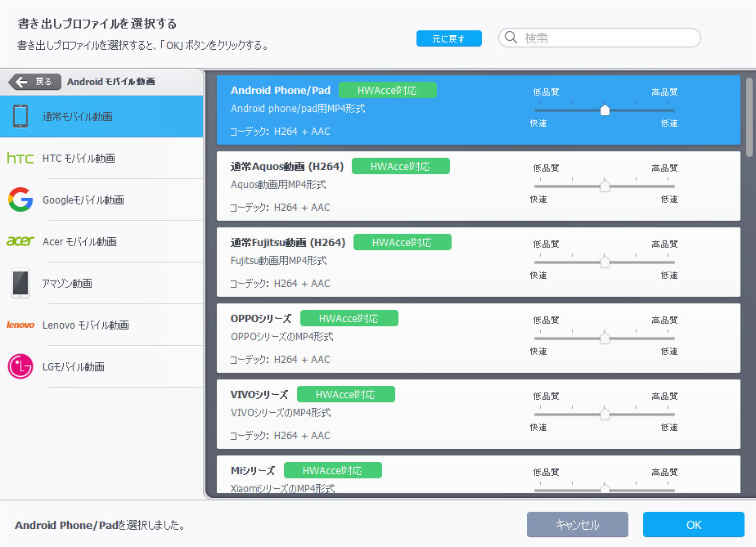
Task: Click 低品質 label in OPPOシリーズ card
Action: (x=547, y=321)
